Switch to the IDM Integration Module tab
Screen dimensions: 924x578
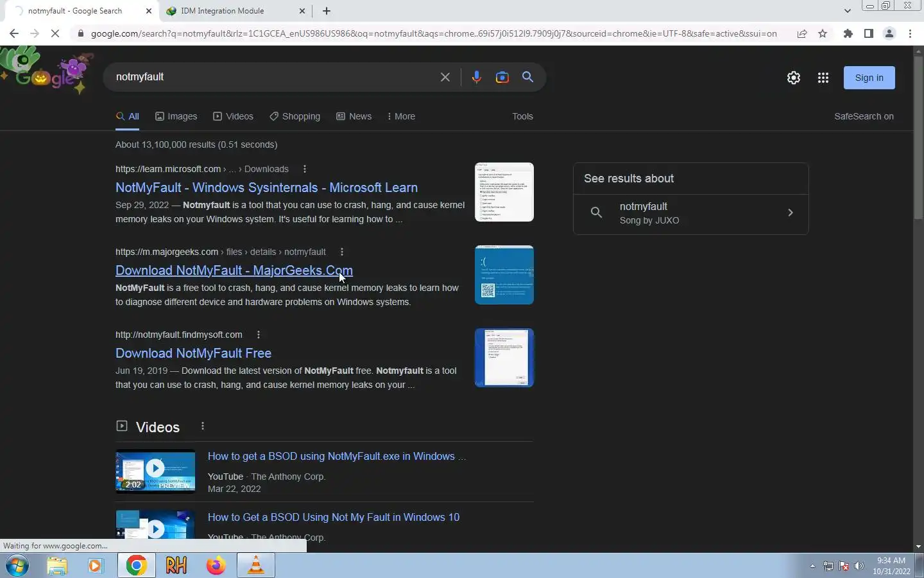pos(235,11)
